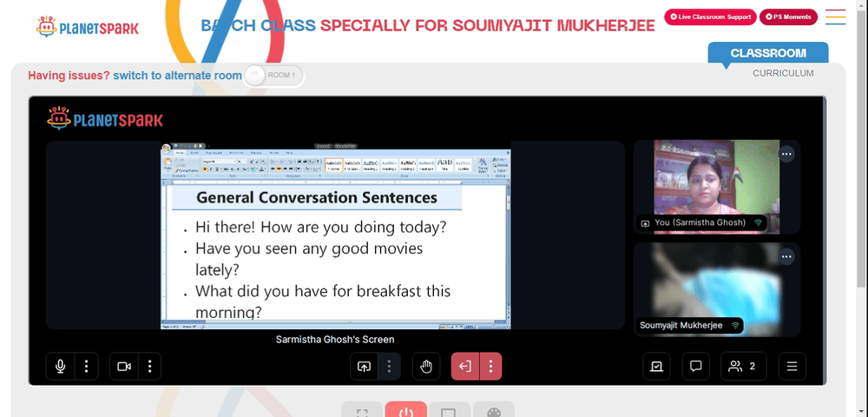
Task: Click PlanetSpark logo inside the video panel
Action: pyautogui.click(x=105, y=119)
